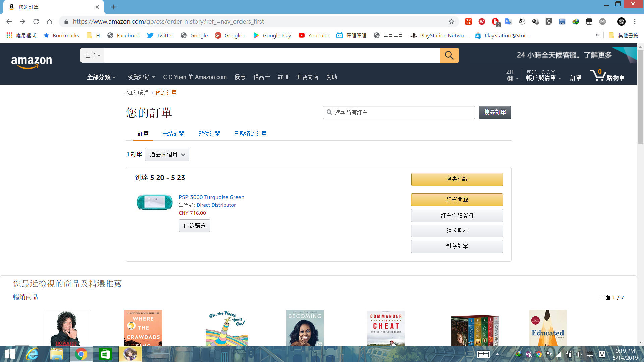The height and width of the screenshot is (362, 644).
Task: Click the Windows Start button
Action: [10, 354]
